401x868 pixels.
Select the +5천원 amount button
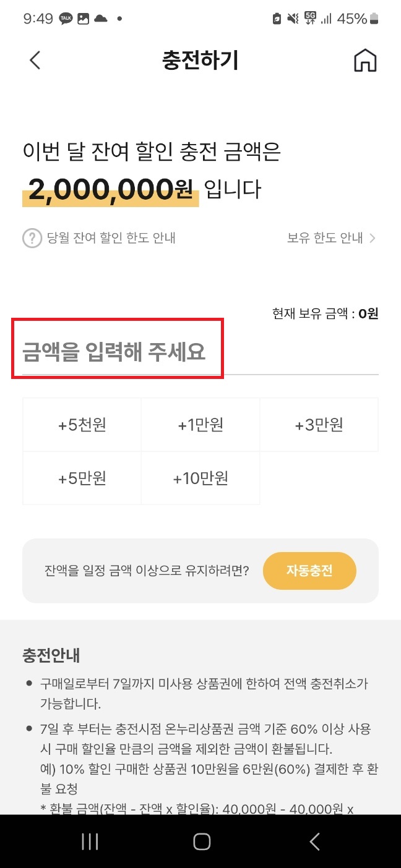[82, 423]
